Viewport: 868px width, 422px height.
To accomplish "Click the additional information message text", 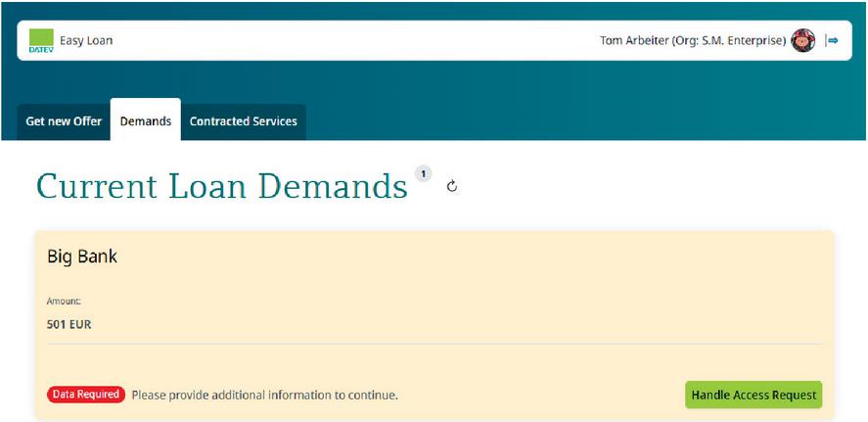I will pyautogui.click(x=264, y=396).
